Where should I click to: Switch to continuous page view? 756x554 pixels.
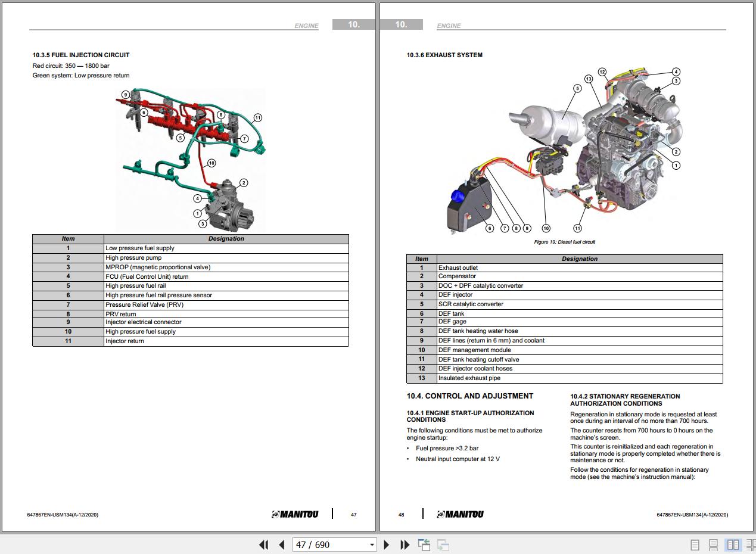(x=713, y=544)
